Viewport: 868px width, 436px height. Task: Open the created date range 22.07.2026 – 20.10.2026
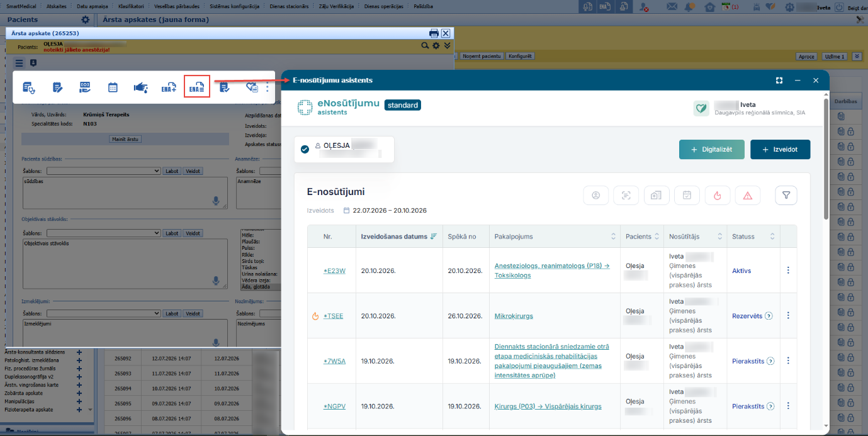(385, 210)
